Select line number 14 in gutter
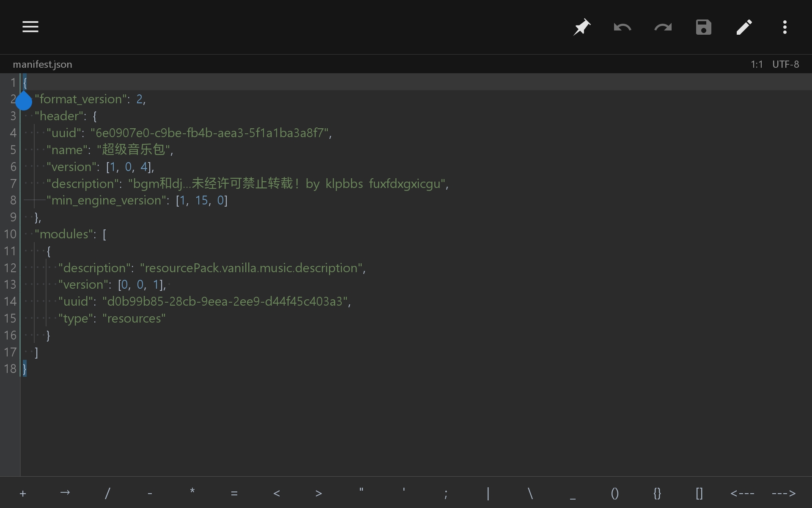812x508 pixels. click(x=10, y=301)
